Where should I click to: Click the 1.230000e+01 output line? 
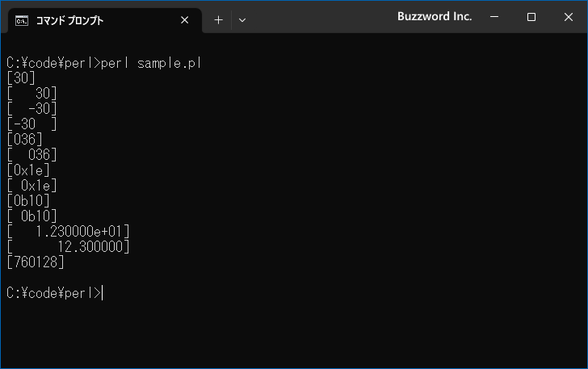[68, 232]
